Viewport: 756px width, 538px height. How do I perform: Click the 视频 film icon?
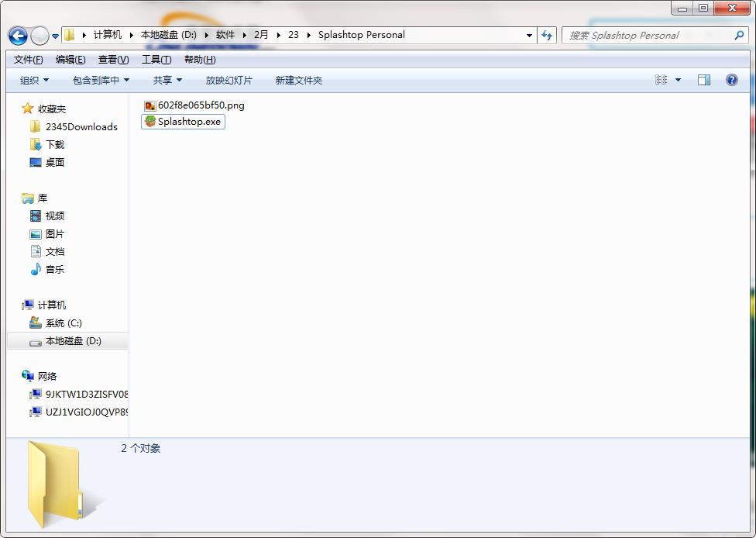click(36, 216)
